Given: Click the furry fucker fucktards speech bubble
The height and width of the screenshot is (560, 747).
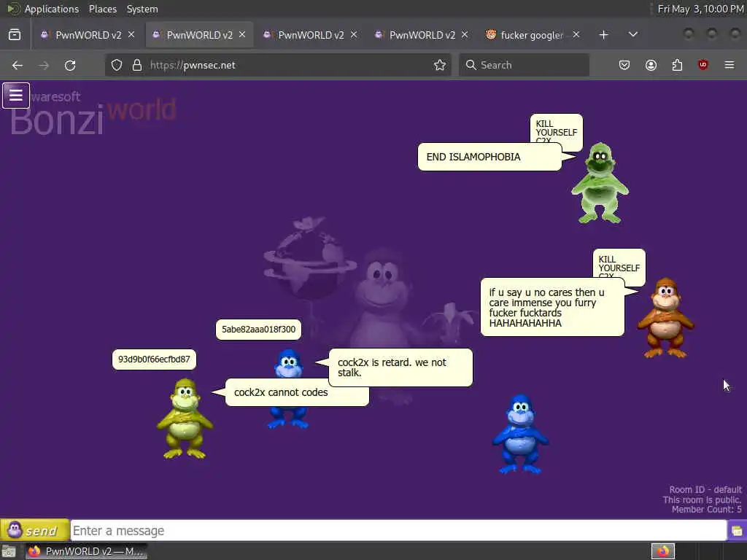Looking at the screenshot, I should pos(553,308).
